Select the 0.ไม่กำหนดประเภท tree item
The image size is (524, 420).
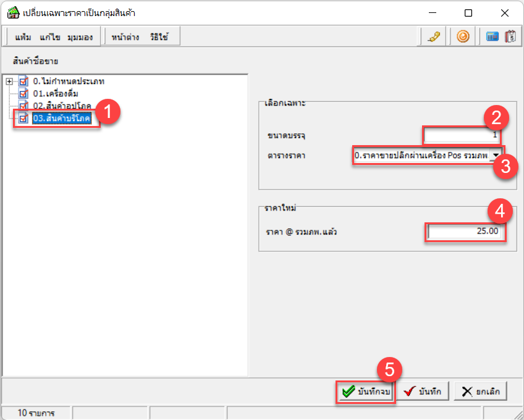[69, 81]
